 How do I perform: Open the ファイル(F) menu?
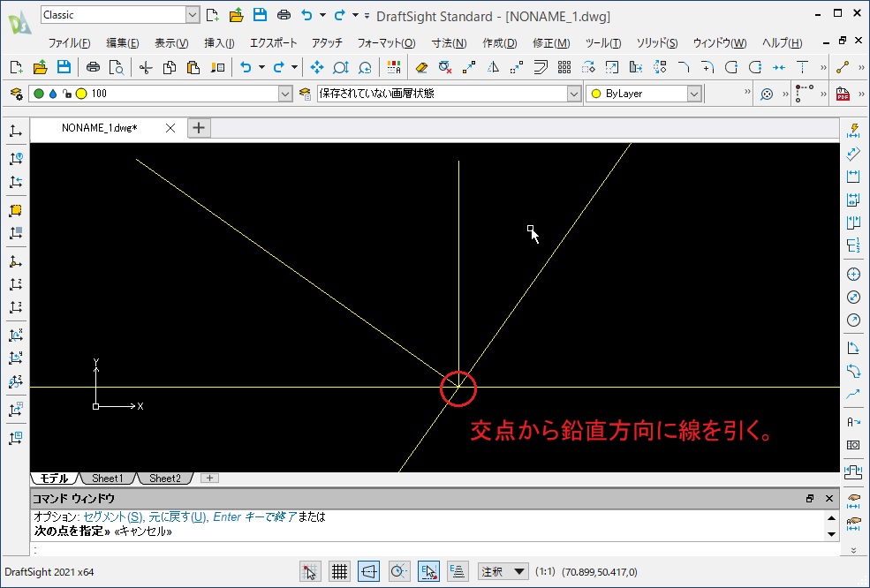pyautogui.click(x=69, y=42)
